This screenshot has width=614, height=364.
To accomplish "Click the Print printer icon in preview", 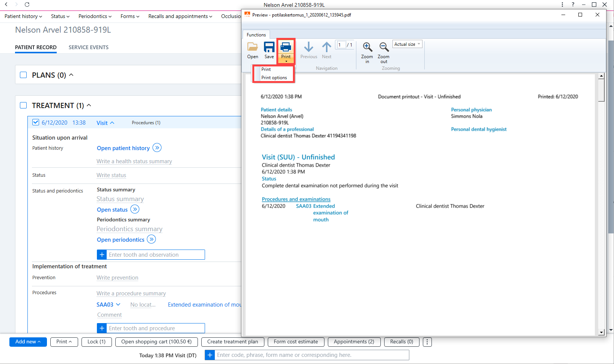I will click(x=286, y=47).
